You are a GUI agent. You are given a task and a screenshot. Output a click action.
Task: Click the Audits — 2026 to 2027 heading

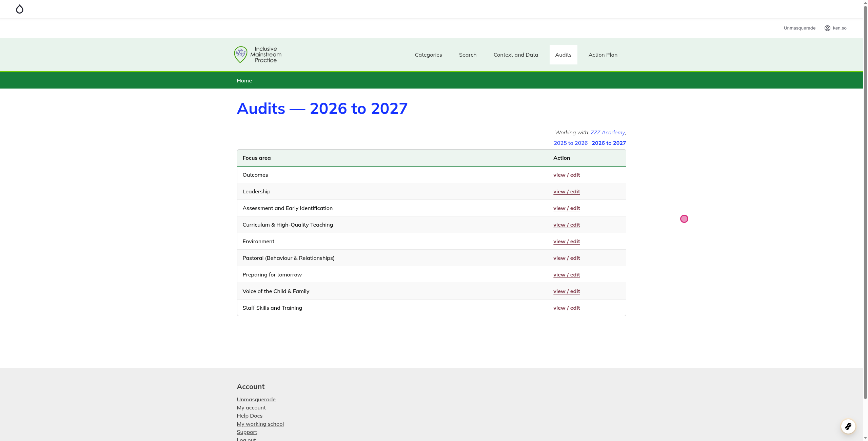322,109
